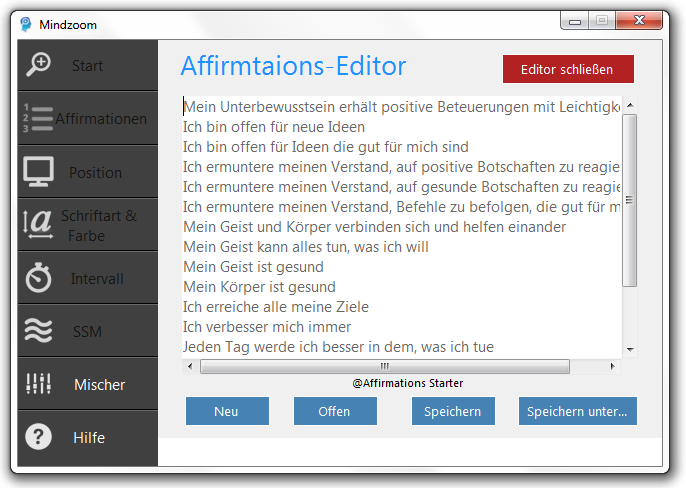Viewport: 686px width, 488px height.
Task: Go to the Position label
Action: pos(95,172)
